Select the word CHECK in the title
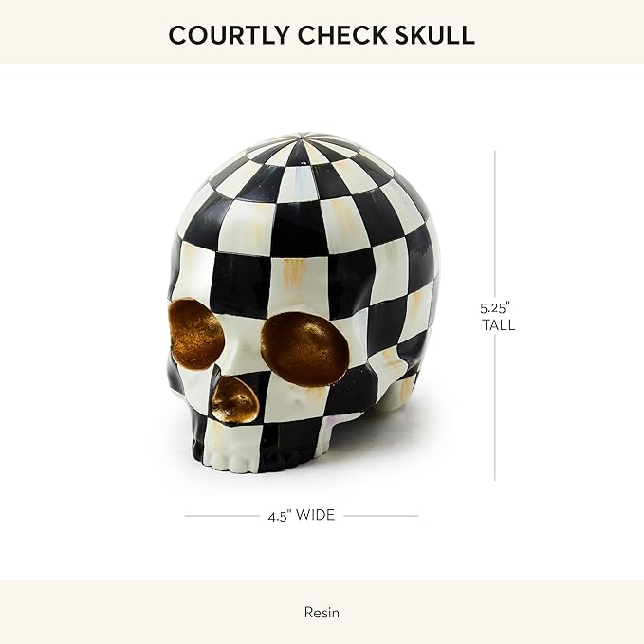 click(x=342, y=35)
